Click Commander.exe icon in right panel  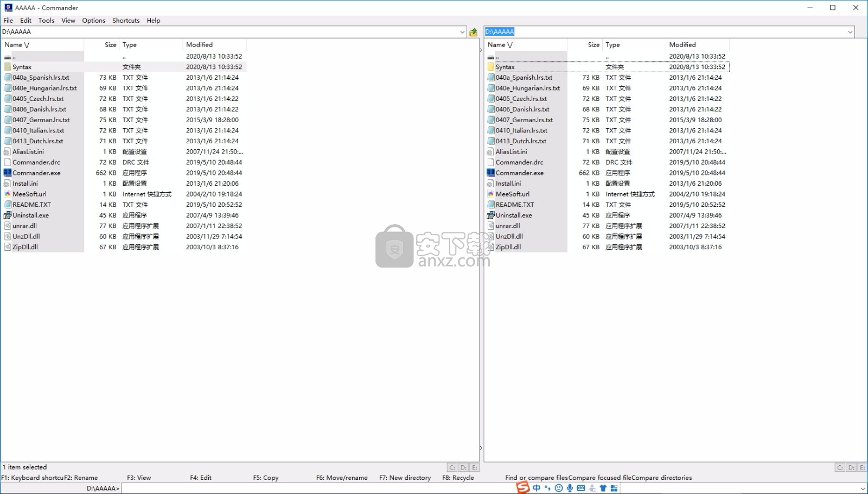pyautogui.click(x=491, y=173)
